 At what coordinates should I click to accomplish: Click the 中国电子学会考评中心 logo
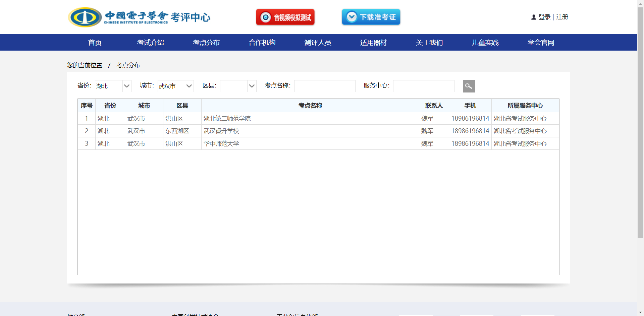tap(139, 17)
